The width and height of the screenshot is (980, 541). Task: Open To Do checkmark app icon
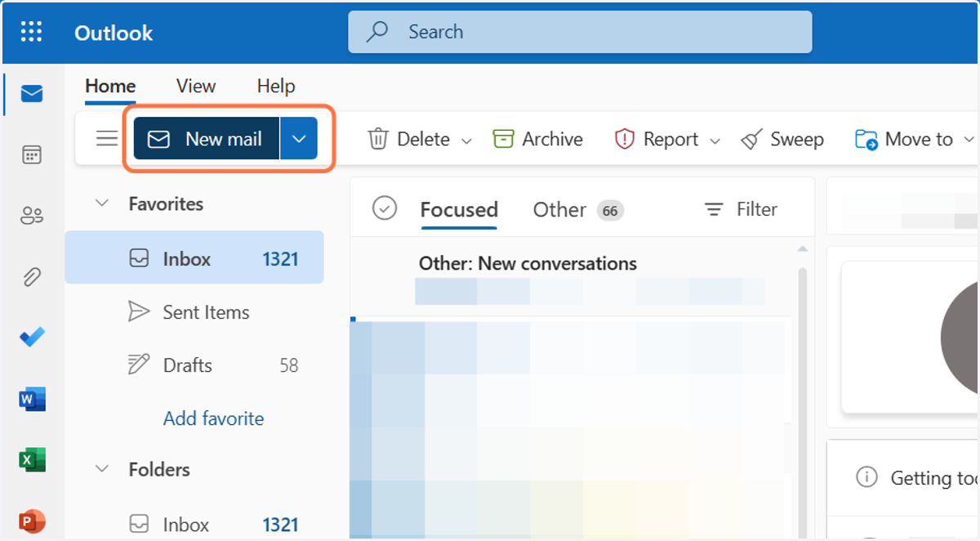pyautogui.click(x=32, y=338)
